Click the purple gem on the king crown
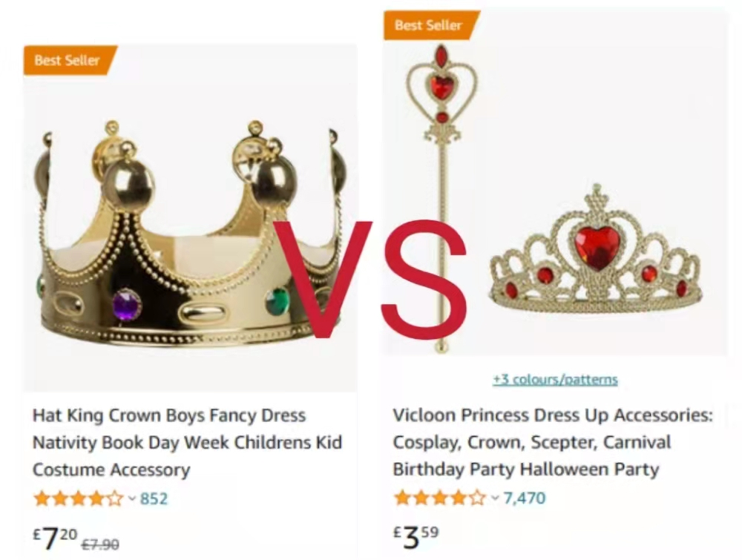 [x=127, y=305]
